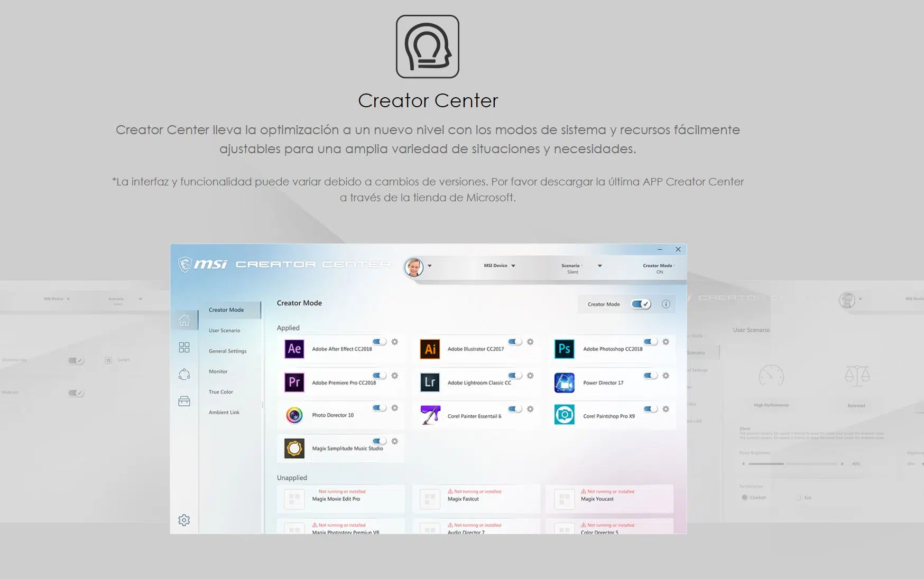The image size is (924, 579).
Task: Toggle Photo Director 10 switch
Action: (x=380, y=408)
